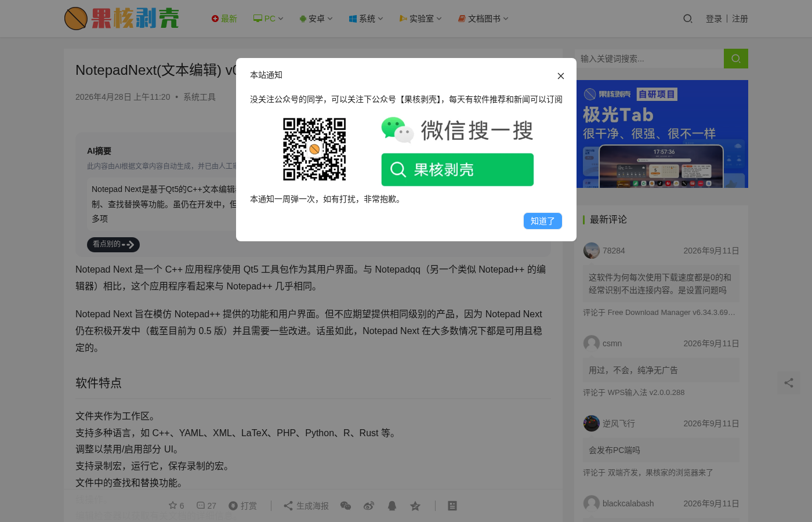Expand the PC menu dropdown

[x=269, y=19]
